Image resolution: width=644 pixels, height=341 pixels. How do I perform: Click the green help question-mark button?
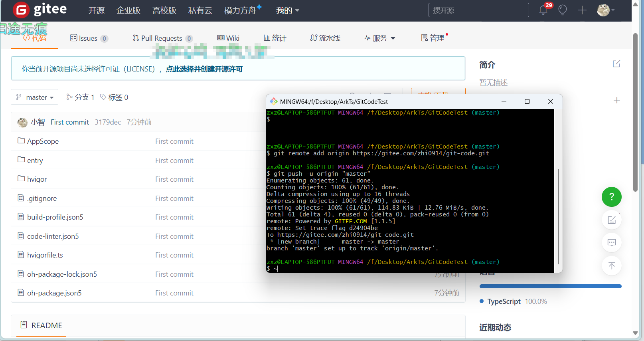coord(612,197)
